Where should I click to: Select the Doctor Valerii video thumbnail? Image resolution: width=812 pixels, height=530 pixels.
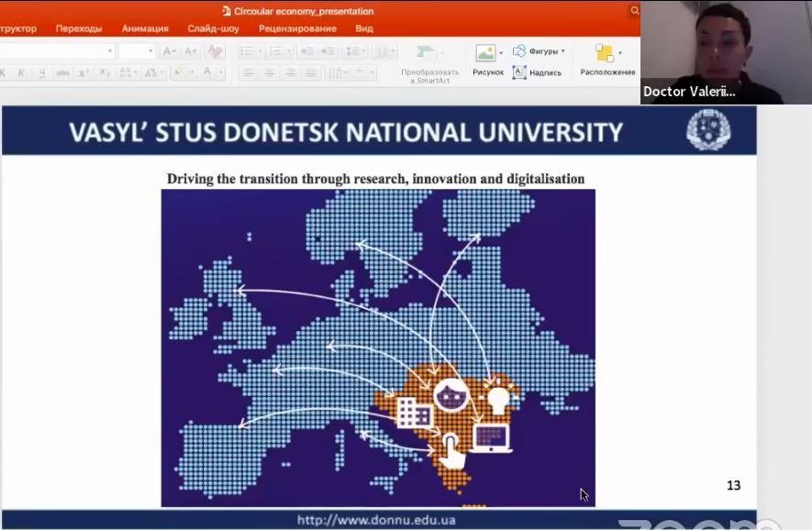click(726, 52)
